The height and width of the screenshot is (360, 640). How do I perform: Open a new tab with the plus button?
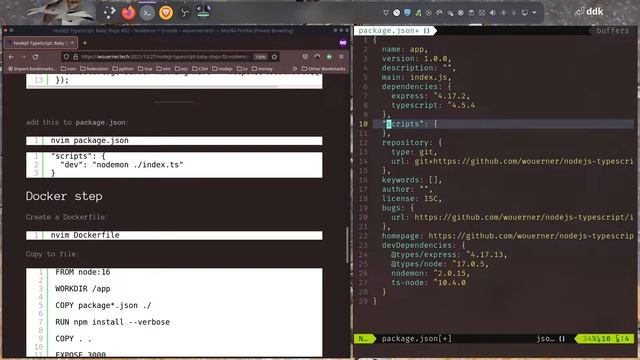(85, 43)
